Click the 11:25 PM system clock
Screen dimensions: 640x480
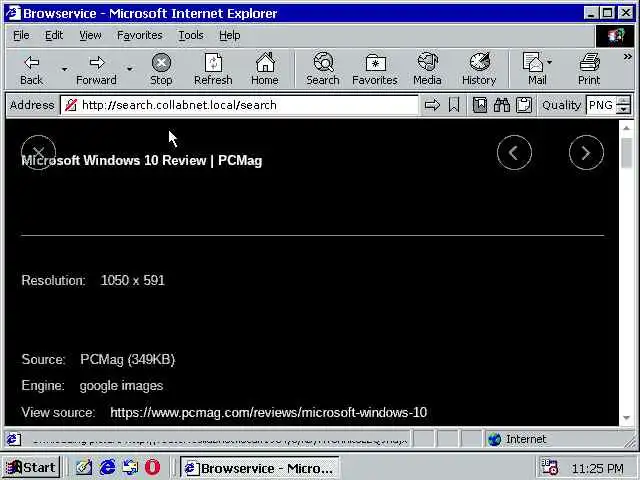[x=598, y=468]
